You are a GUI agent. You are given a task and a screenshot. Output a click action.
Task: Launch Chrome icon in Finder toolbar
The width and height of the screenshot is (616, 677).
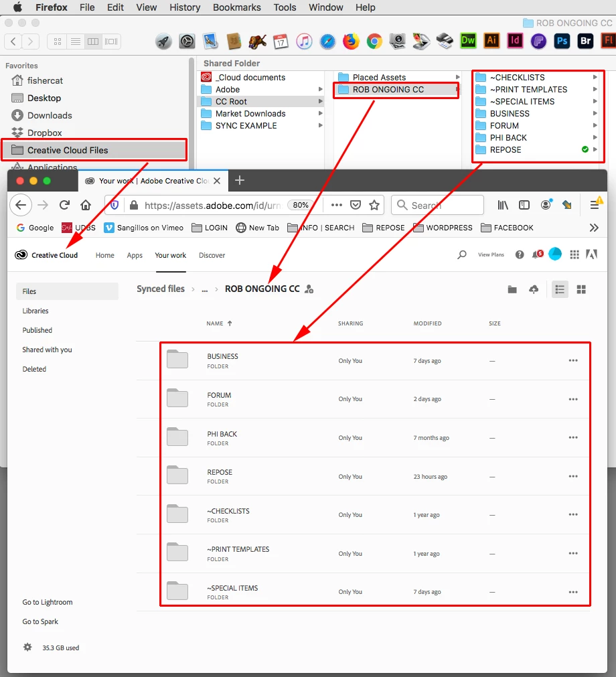(x=374, y=42)
